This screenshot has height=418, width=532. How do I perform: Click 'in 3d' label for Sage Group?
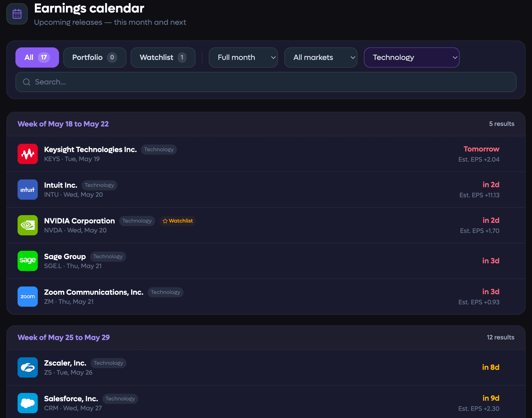[491, 261]
